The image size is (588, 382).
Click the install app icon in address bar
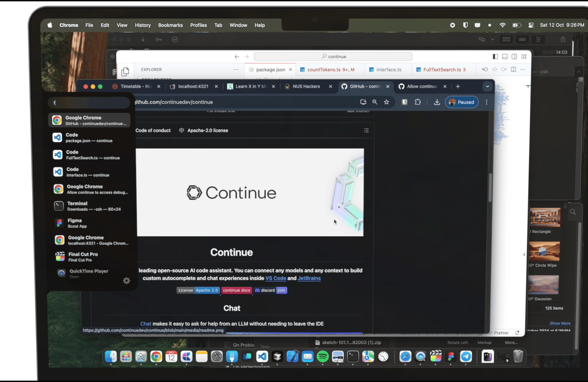coord(363,102)
